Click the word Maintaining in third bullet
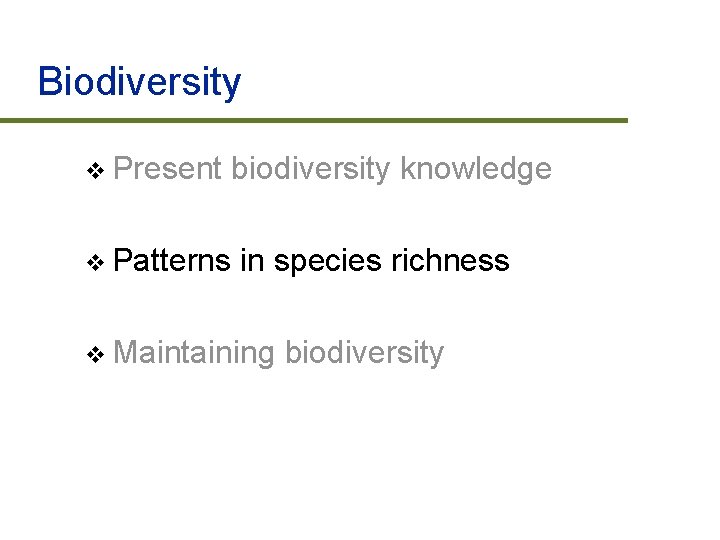This screenshot has width=720, height=540. pyautogui.click(x=194, y=353)
